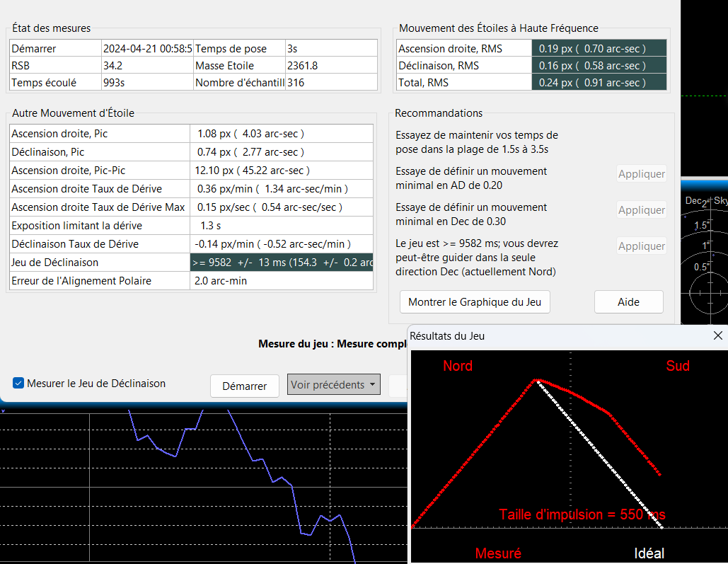Screen dimensions: 728x564
Task: Apply the minimal AD movement of 0.20 recommendation
Action: [641, 174]
